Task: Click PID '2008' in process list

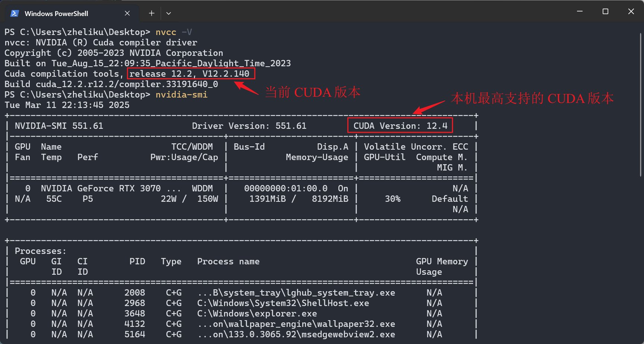Action: click(x=135, y=293)
